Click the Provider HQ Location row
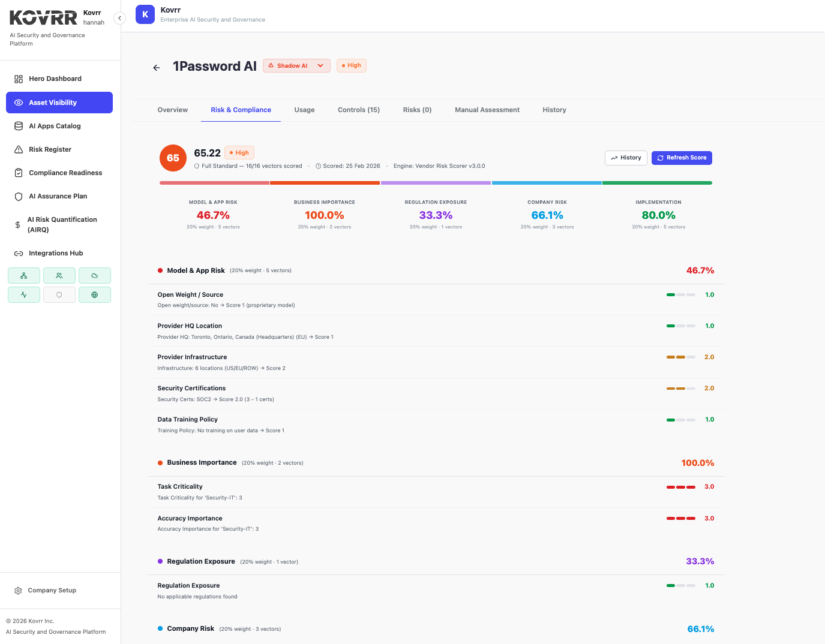This screenshot has width=825, height=644. coord(436,331)
